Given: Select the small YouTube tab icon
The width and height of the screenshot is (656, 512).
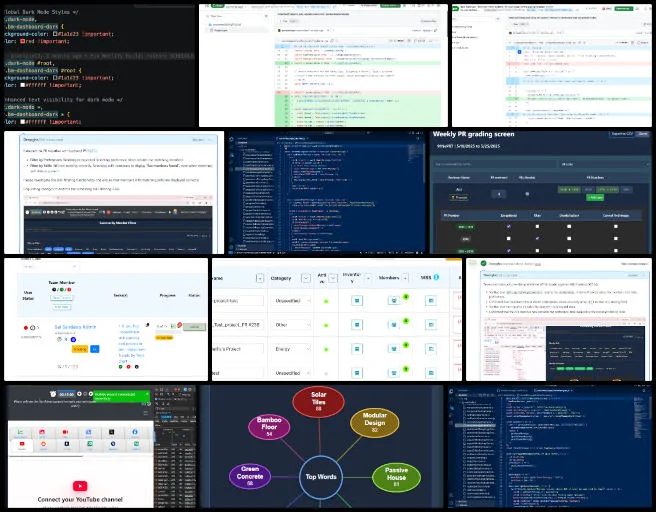Looking at the screenshot, I should pyautogui.click(x=22, y=445).
